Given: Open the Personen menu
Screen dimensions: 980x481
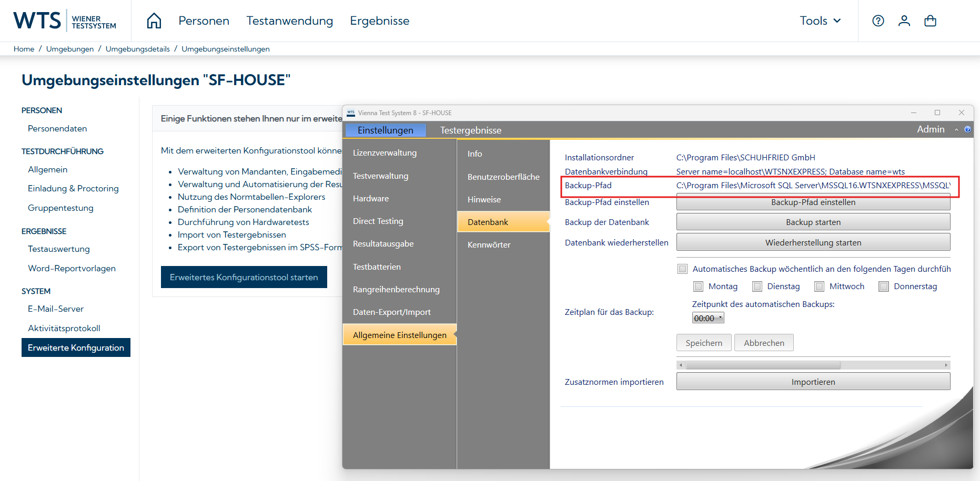Looking at the screenshot, I should tap(204, 21).
